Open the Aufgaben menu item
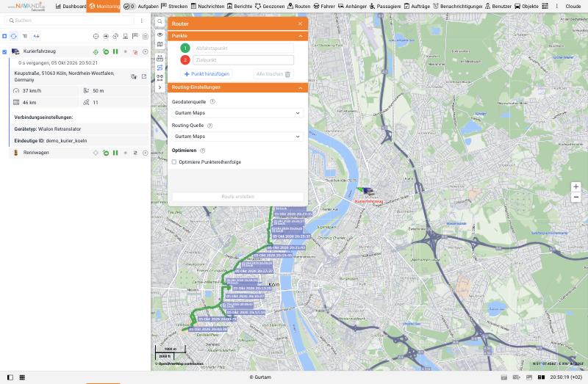The height and width of the screenshot is (384, 588). click(x=148, y=7)
